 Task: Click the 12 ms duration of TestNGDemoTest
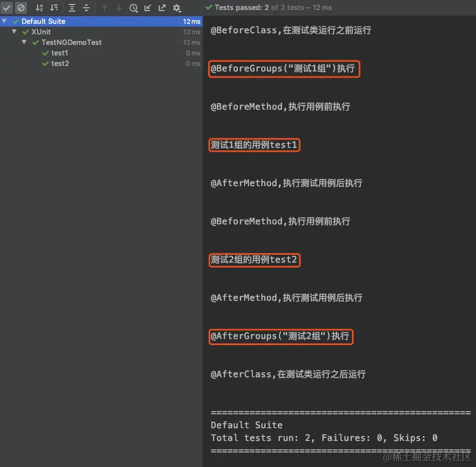click(192, 43)
